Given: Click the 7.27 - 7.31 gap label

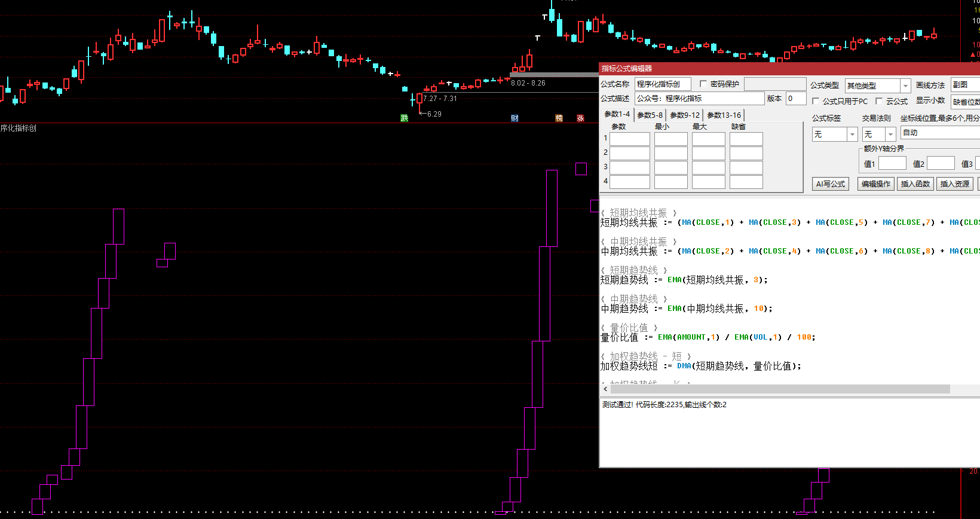Looking at the screenshot, I should click(440, 99).
